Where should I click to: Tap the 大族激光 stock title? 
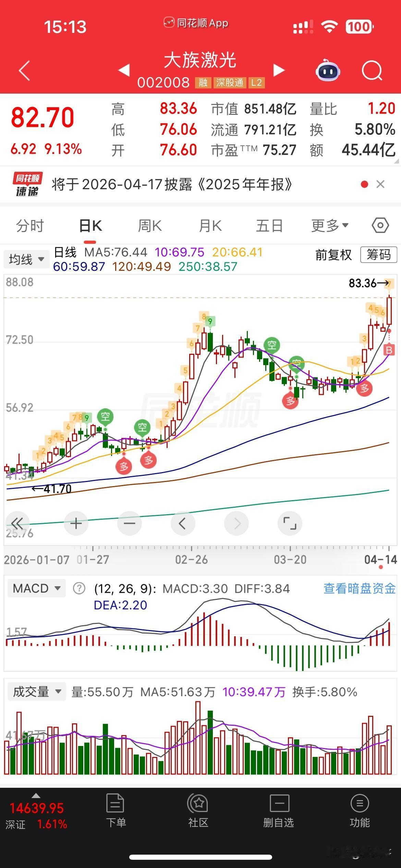(x=200, y=60)
